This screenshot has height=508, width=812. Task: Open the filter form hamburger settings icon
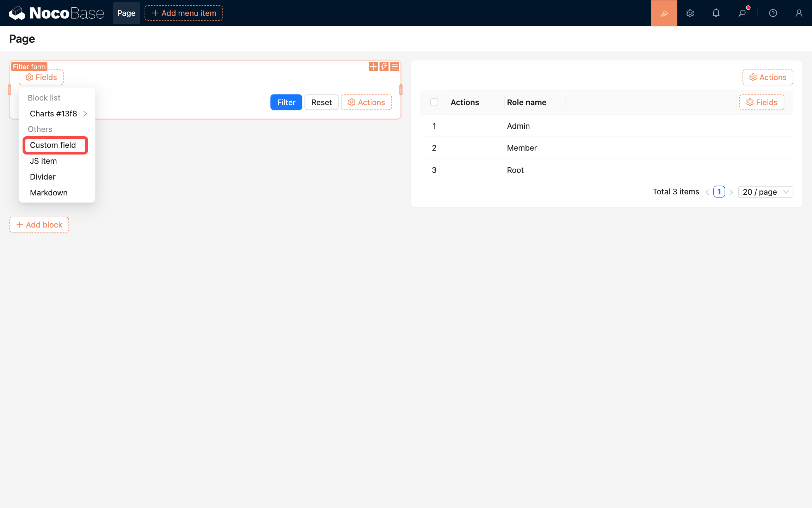click(395, 67)
